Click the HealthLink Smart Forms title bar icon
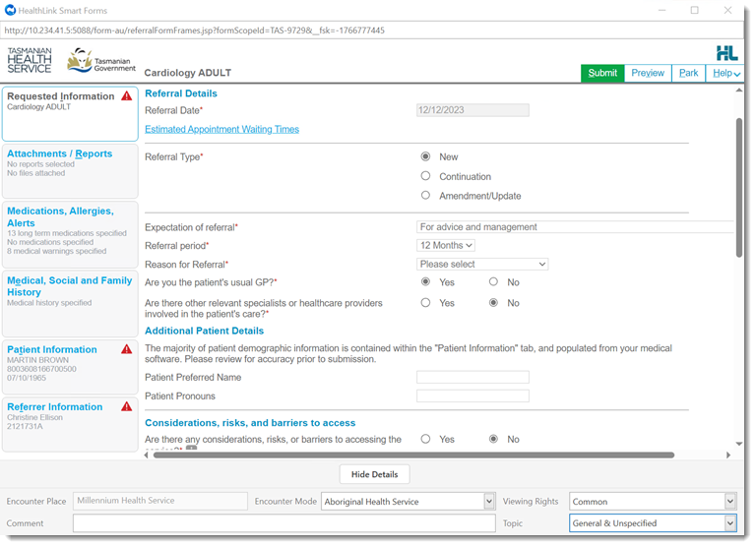 pos(10,10)
